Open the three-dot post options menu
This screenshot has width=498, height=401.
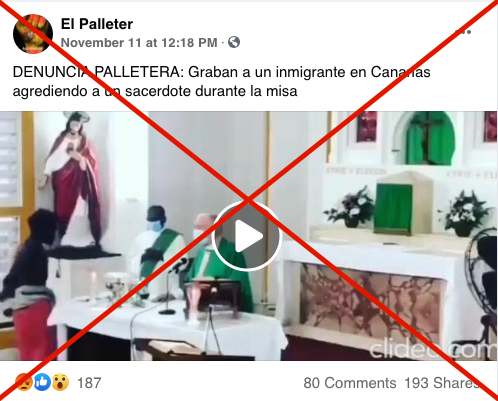(463, 32)
